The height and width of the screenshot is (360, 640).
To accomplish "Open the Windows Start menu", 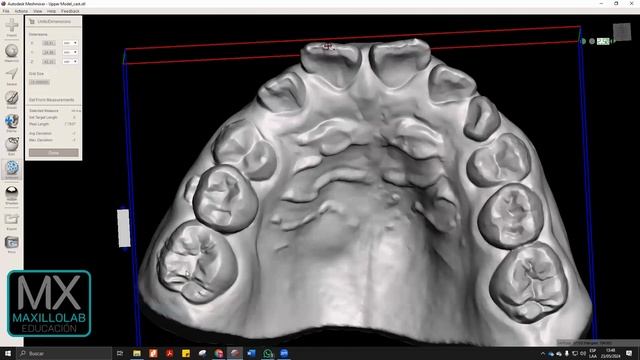I will (7, 353).
